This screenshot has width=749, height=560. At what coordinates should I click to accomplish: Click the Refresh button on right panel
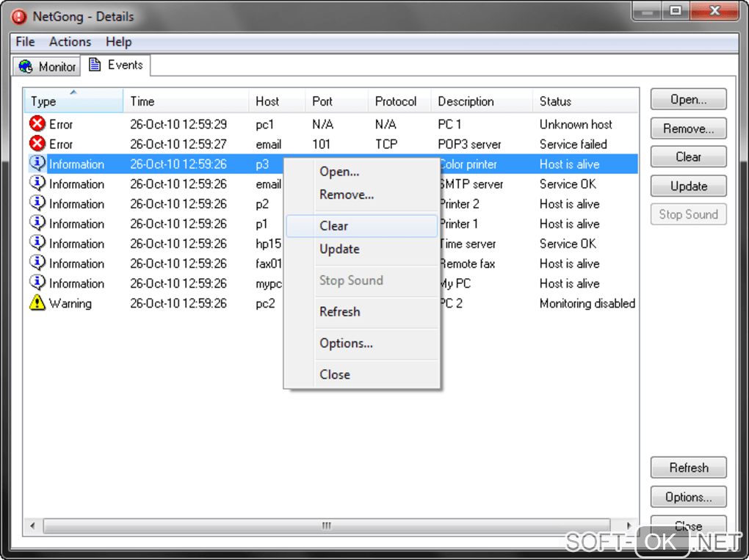click(x=688, y=468)
